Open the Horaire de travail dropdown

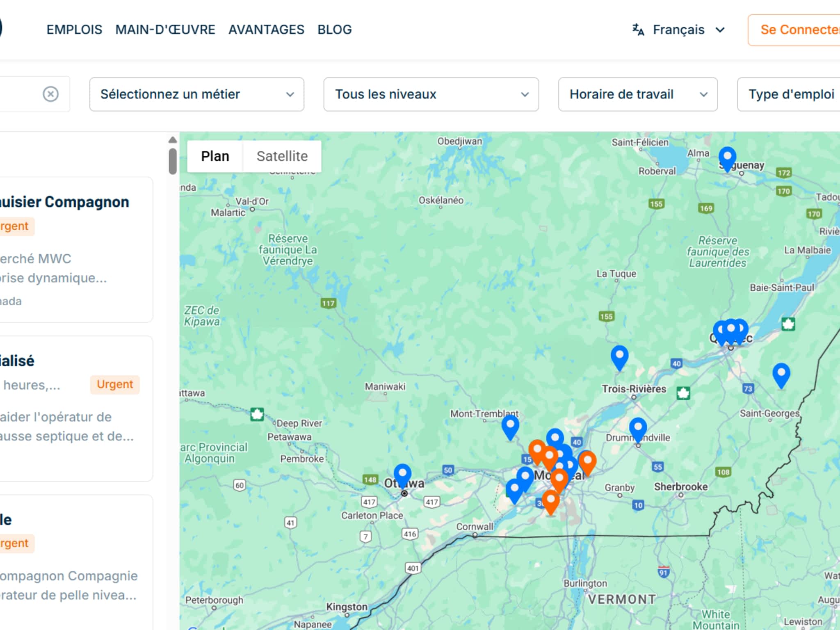(x=637, y=94)
